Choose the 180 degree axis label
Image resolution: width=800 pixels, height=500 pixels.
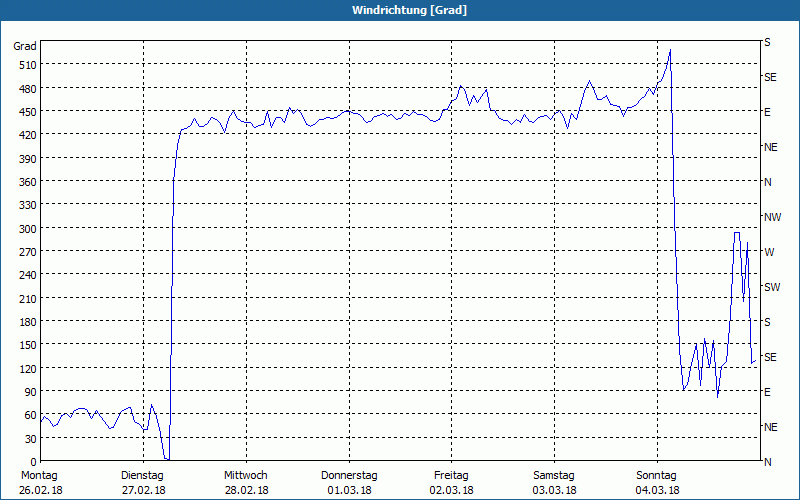28,322
